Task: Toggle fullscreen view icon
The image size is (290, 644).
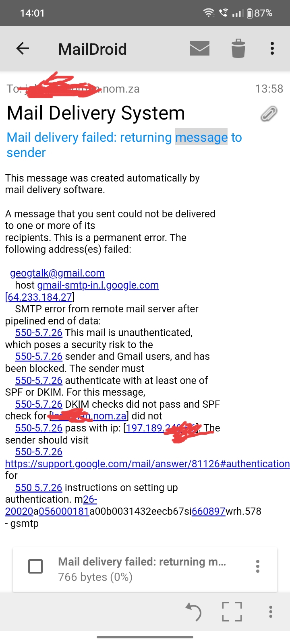Action: pyautogui.click(x=232, y=612)
